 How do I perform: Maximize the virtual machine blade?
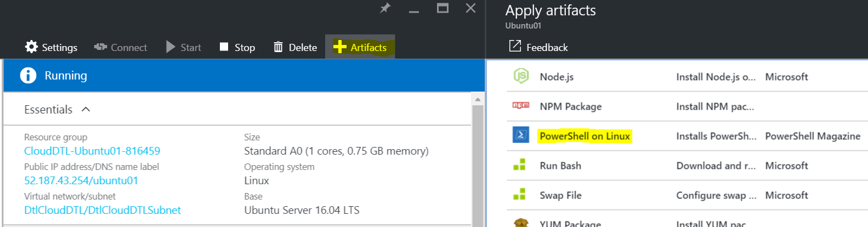[x=442, y=8]
